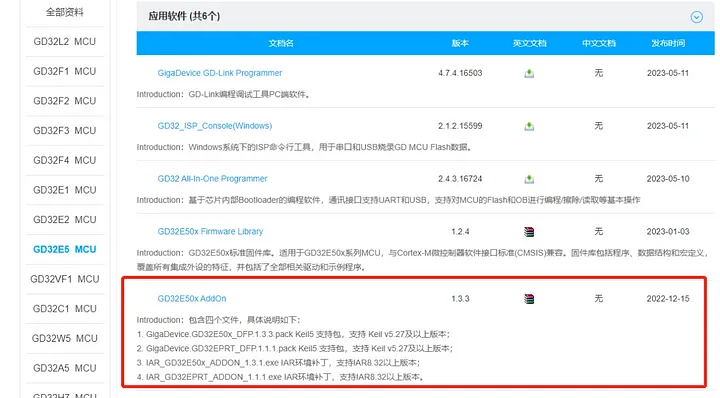Download GD32E50x Firmware Library archive icon

pos(529,232)
